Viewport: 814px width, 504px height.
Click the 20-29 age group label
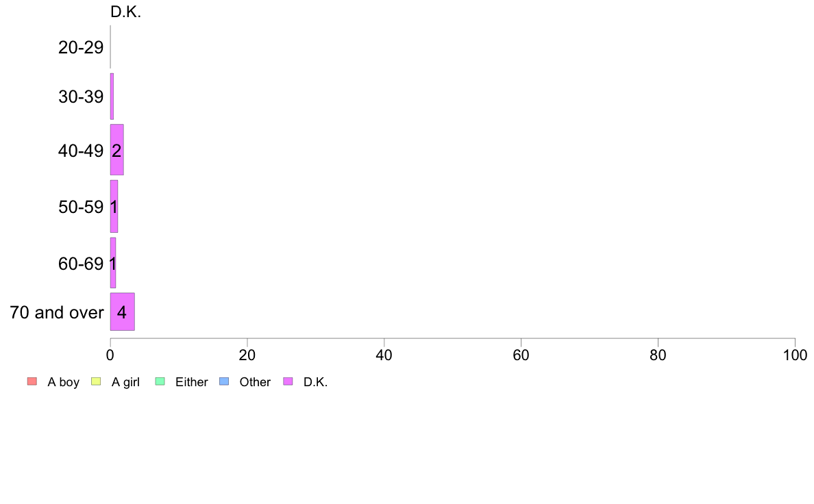click(x=81, y=47)
